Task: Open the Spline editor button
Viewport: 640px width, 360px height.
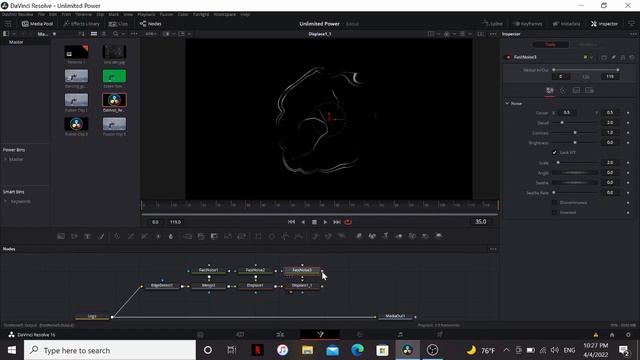Action: [493, 24]
